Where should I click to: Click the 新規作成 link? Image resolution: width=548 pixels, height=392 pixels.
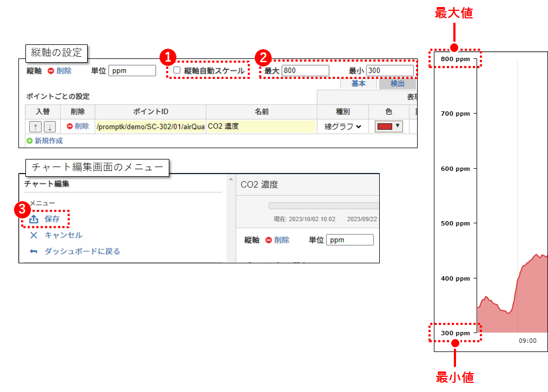pyautogui.click(x=49, y=141)
